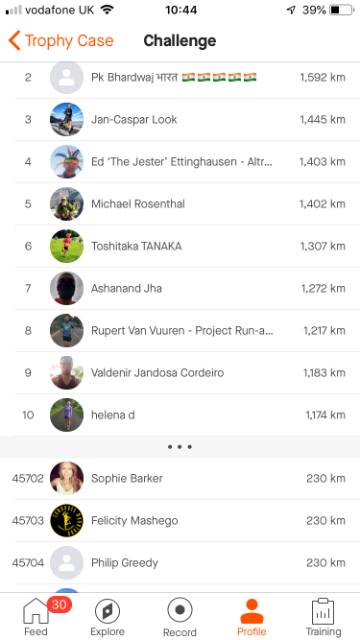The image size is (360, 640).
Task: Select Michael Rosenthal's leaderboard entry
Action: click(x=180, y=204)
